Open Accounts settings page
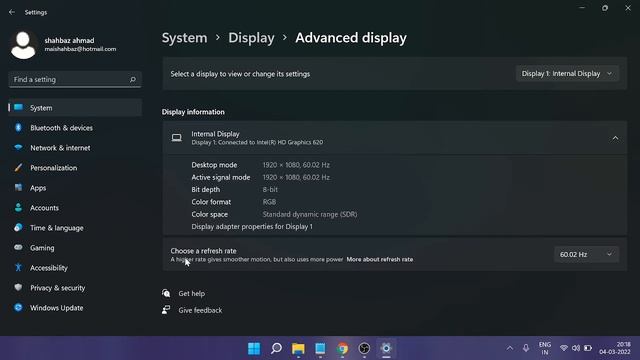Screen dimensions: 640x360 (75, 208)
